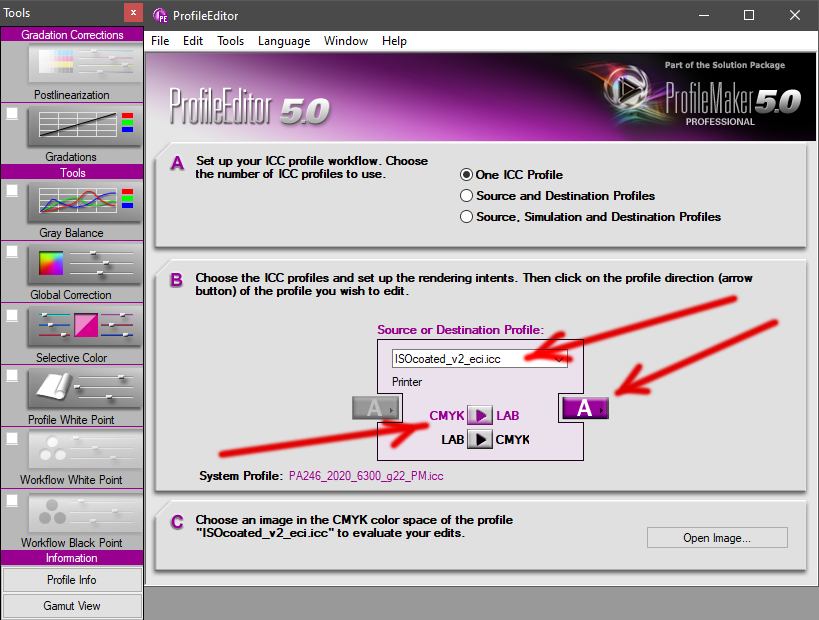Click the Information section header

tap(72, 558)
